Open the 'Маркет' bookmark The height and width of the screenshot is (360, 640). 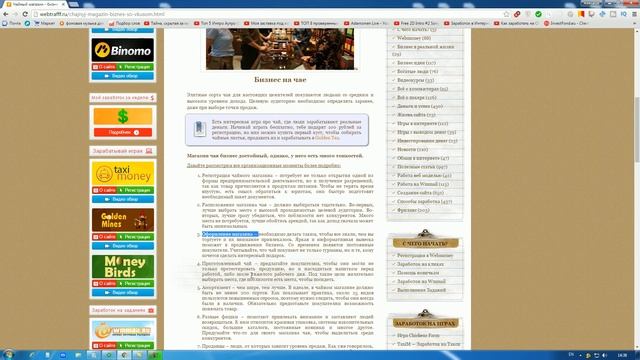point(45,23)
